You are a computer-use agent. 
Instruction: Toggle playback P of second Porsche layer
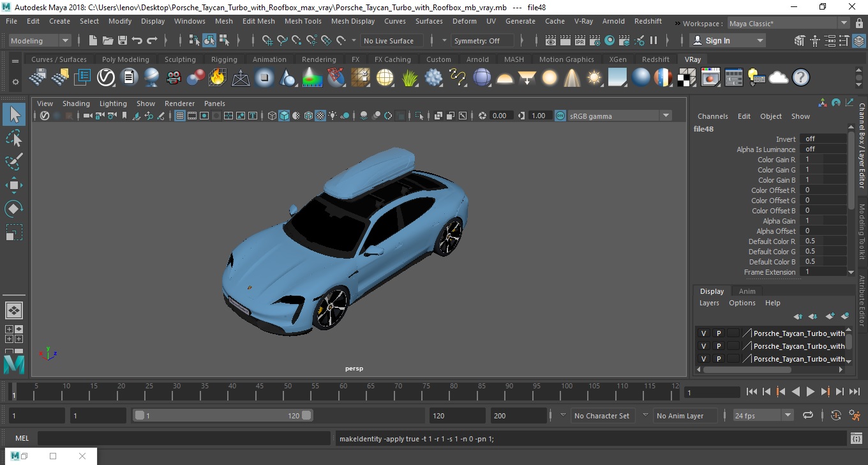[718, 346]
